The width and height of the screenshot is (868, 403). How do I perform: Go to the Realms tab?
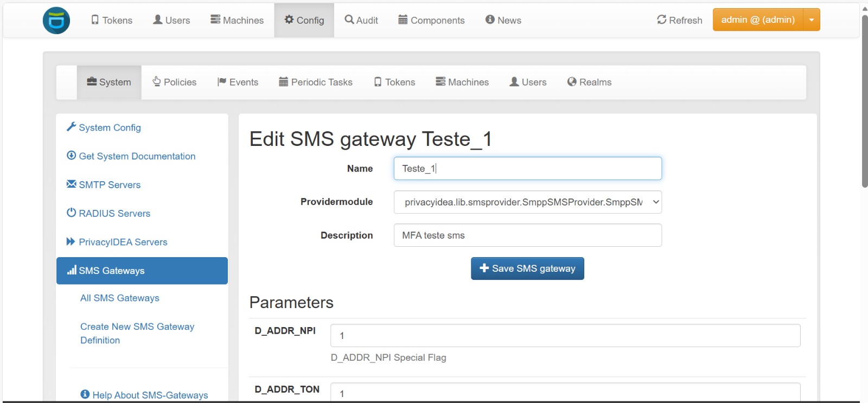click(x=589, y=82)
